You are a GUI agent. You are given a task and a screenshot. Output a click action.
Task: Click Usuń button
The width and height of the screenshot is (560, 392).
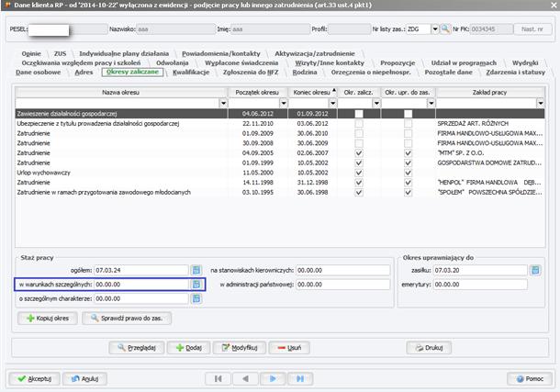click(289, 347)
